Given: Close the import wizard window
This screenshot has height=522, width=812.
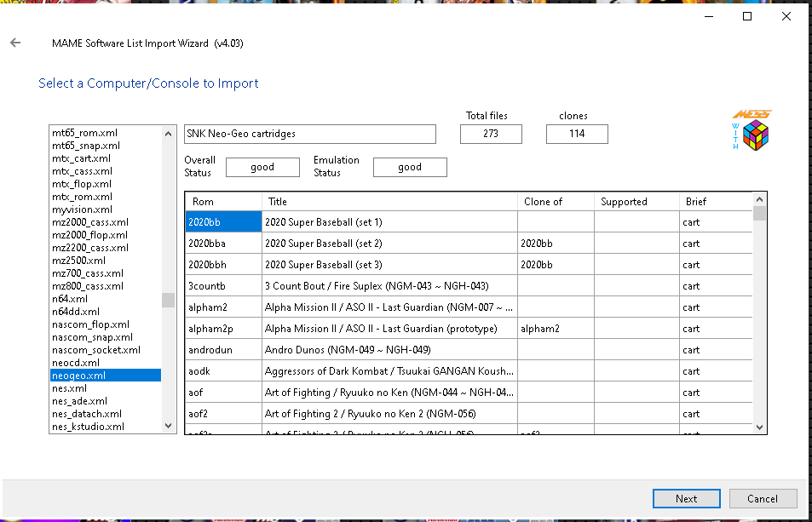Looking at the screenshot, I should pyautogui.click(x=786, y=16).
